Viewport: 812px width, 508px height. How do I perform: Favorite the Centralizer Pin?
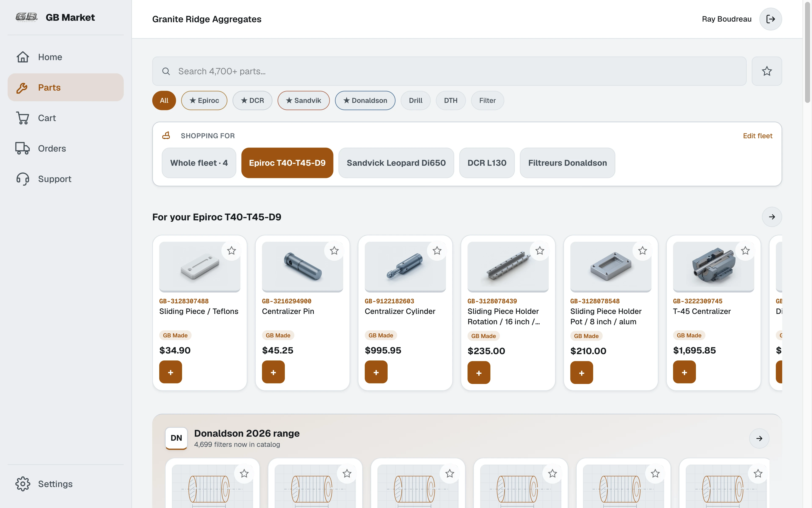334,251
